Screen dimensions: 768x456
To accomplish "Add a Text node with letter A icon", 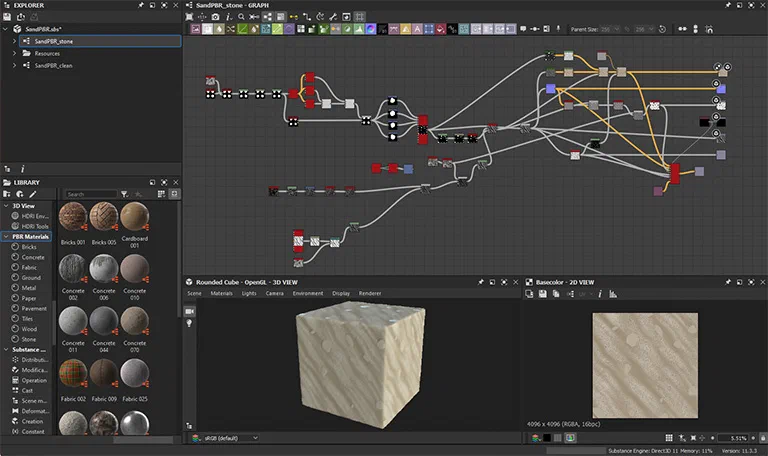I will (x=417, y=29).
